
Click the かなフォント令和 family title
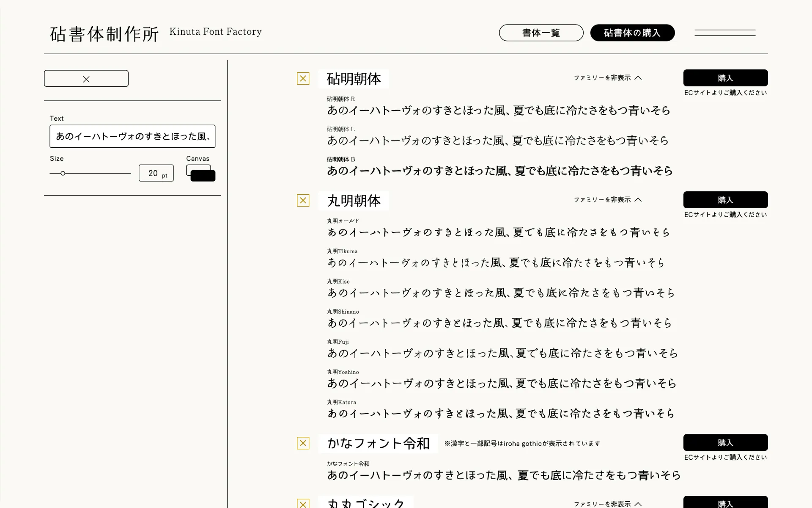point(378,443)
